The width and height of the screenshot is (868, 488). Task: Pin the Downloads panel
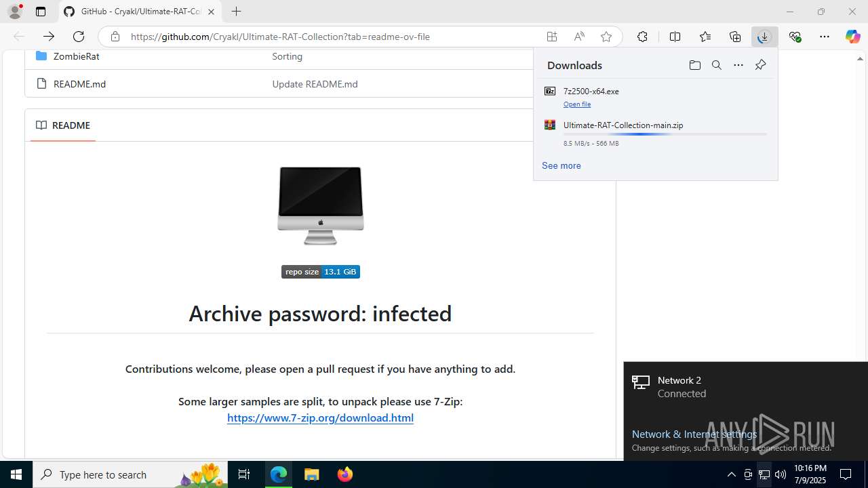pyautogui.click(x=760, y=65)
